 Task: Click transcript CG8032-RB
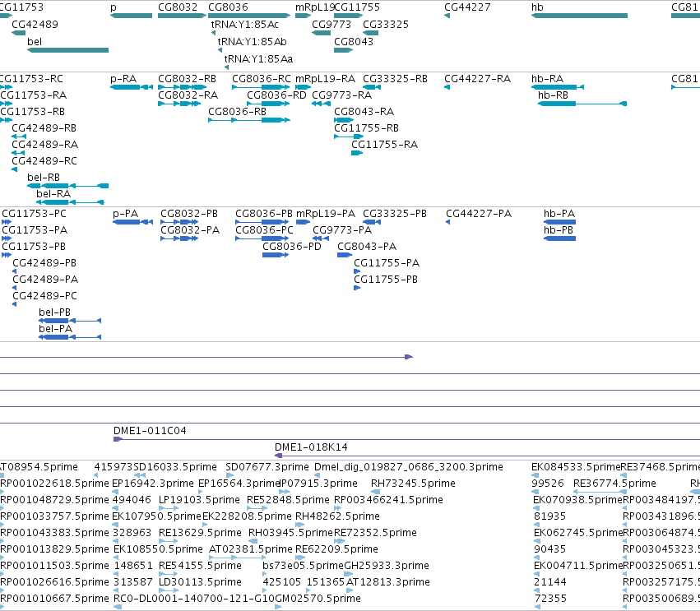pyautogui.click(x=187, y=79)
